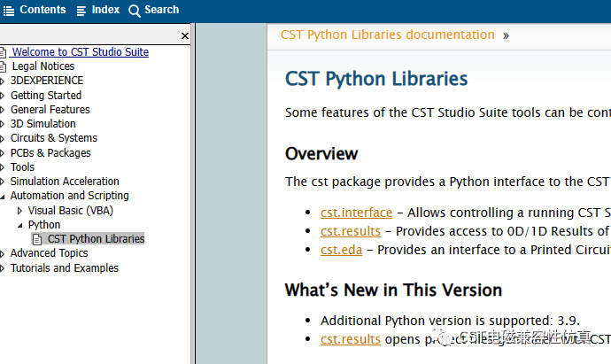
Task: Select Circuits & Systems tree entry
Action: [x=54, y=138]
